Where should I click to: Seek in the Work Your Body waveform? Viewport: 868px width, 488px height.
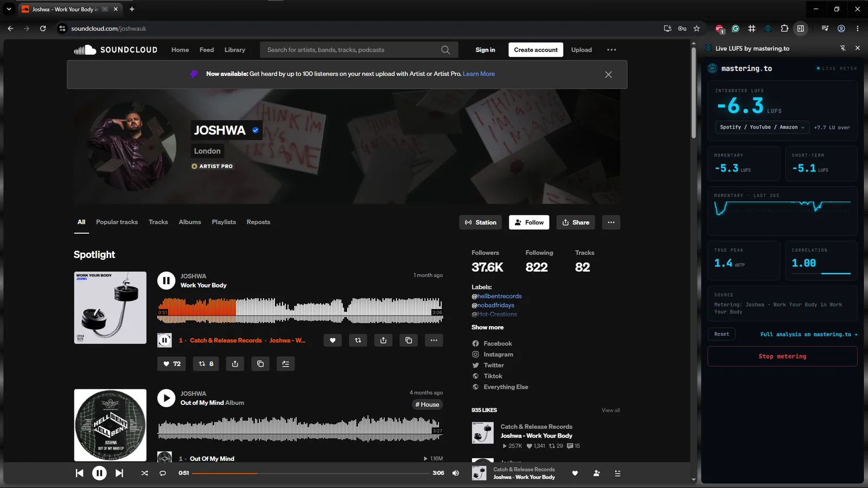pos(300,310)
